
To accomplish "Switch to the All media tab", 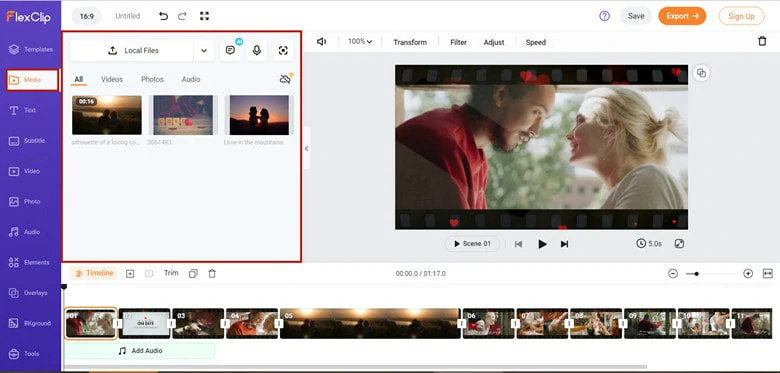I will pyautogui.click(x=79, y=80).
